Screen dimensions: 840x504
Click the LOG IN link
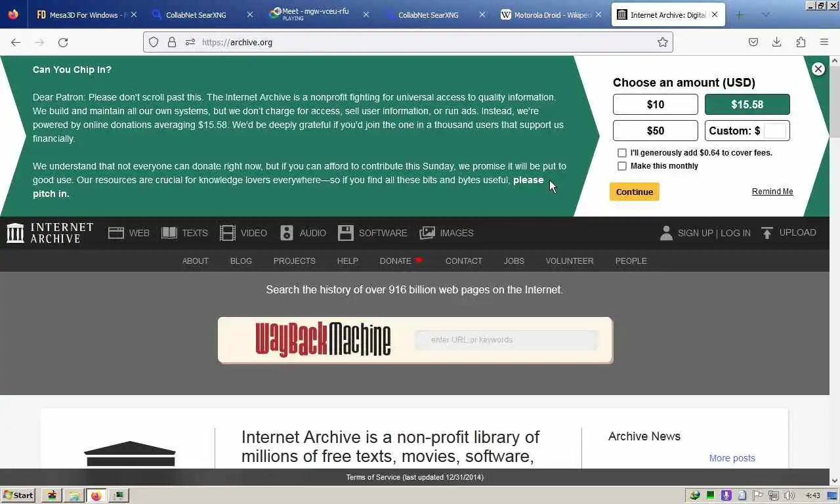point(736,233)
